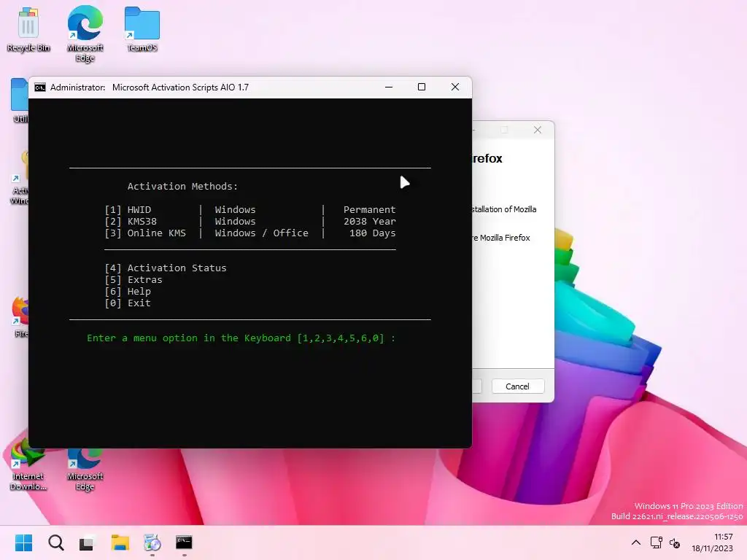
Task: Click the 'Permanent' text in the HWID row
Action: (370, 209)
